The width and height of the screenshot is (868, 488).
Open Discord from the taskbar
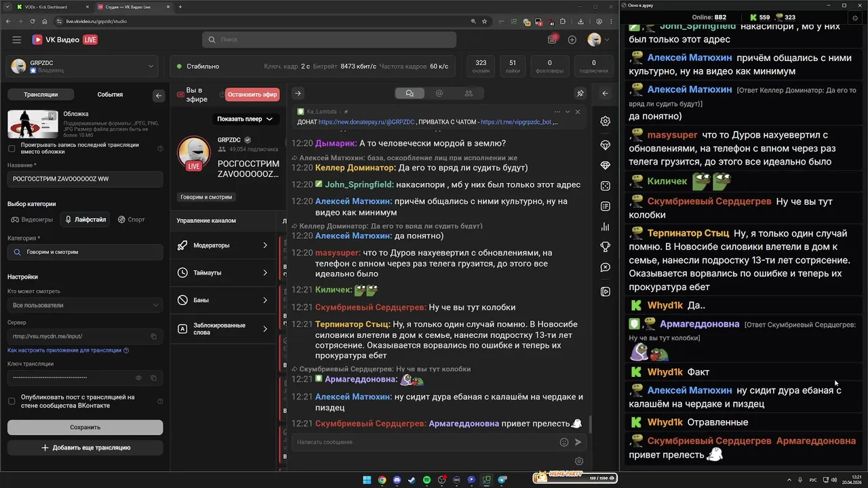point(397,480)
